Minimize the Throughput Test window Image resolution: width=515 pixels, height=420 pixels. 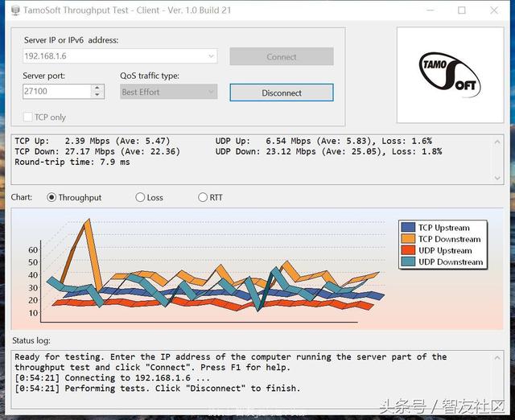tap(426, 10)
